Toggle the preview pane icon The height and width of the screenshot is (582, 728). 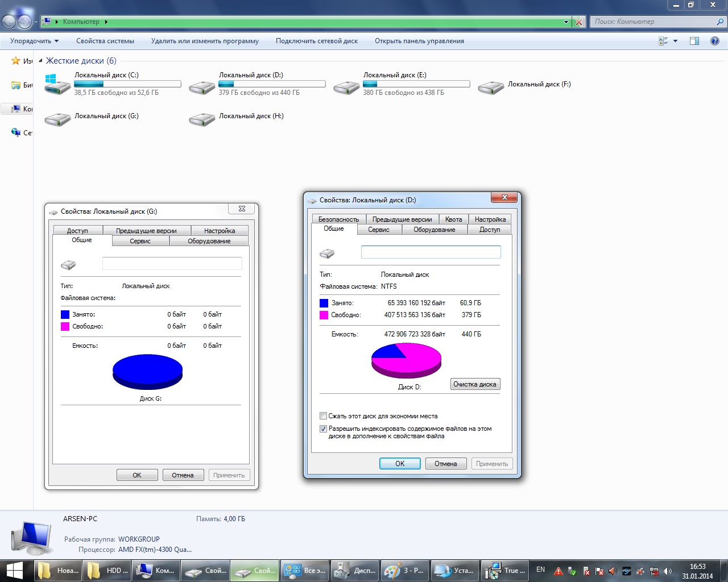(x=694, y=41)
